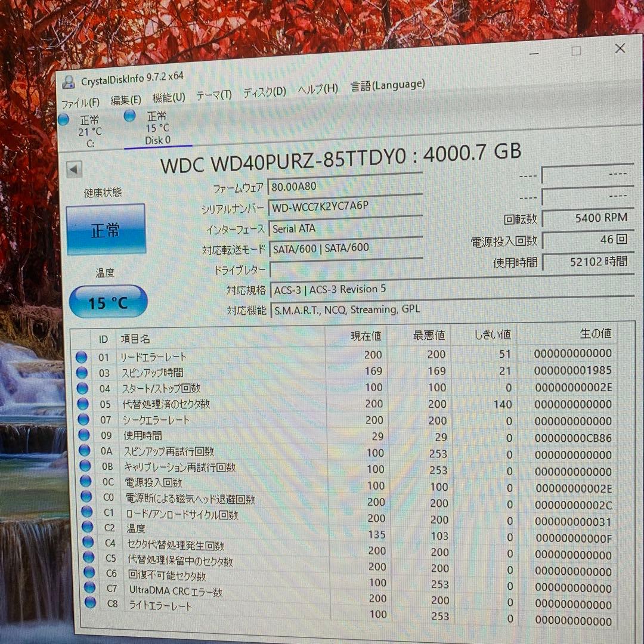Click status orb of row 0C 電源投入回数
This screenshot has height=644, width=644.
click(x=86, y=481)
